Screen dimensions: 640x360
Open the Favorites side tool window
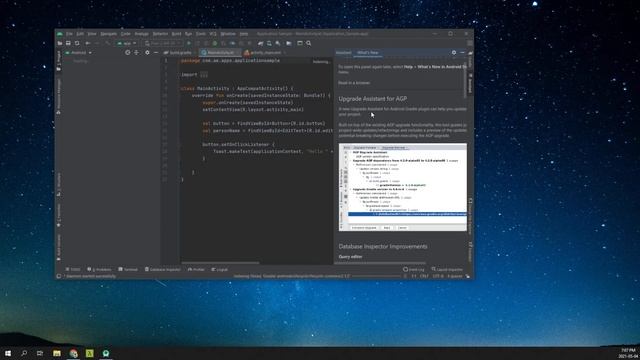click(59, 216)
